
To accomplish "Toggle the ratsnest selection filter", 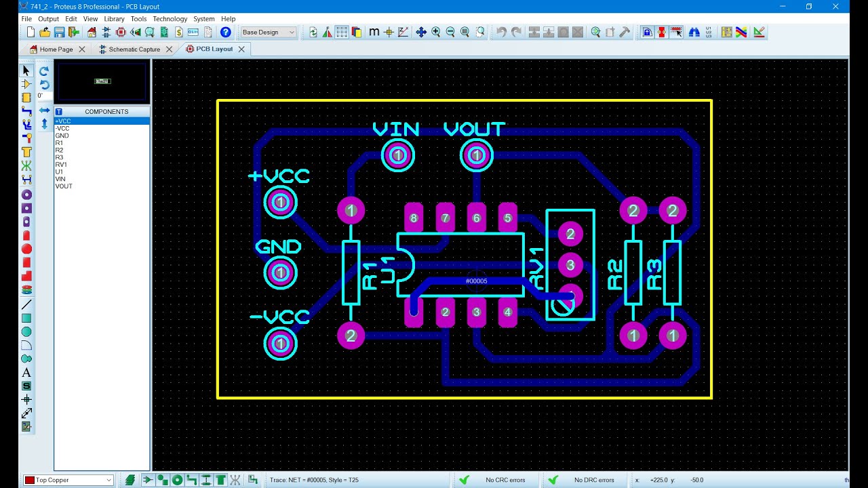I will point(235,480).
